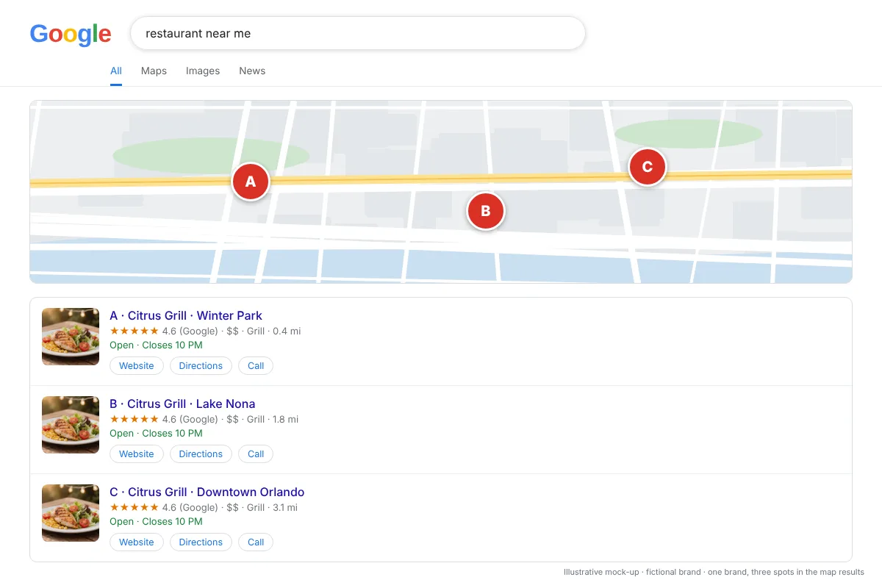This screenshot has width=882, height=588.
Task: Switch to the Maps tab
Action: [154, 71]
